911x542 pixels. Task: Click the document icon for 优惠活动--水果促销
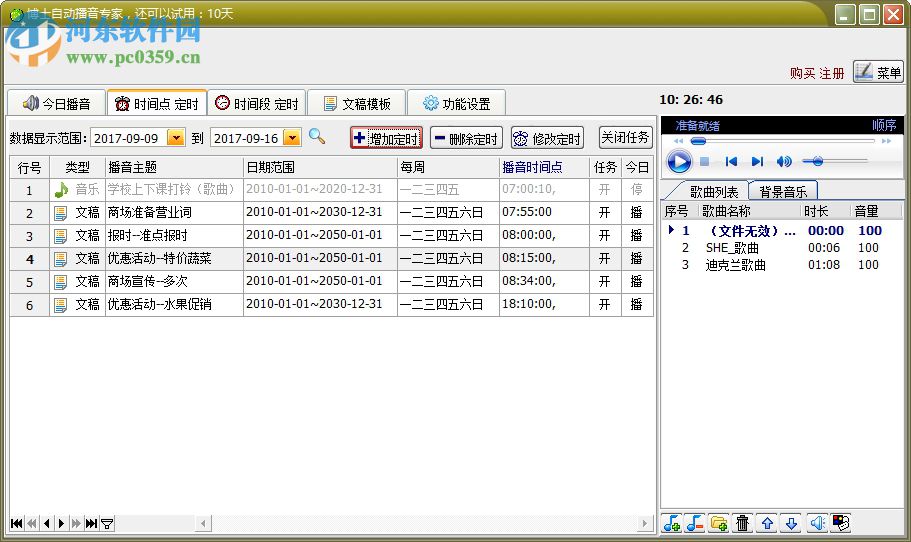tap(60, 305)
